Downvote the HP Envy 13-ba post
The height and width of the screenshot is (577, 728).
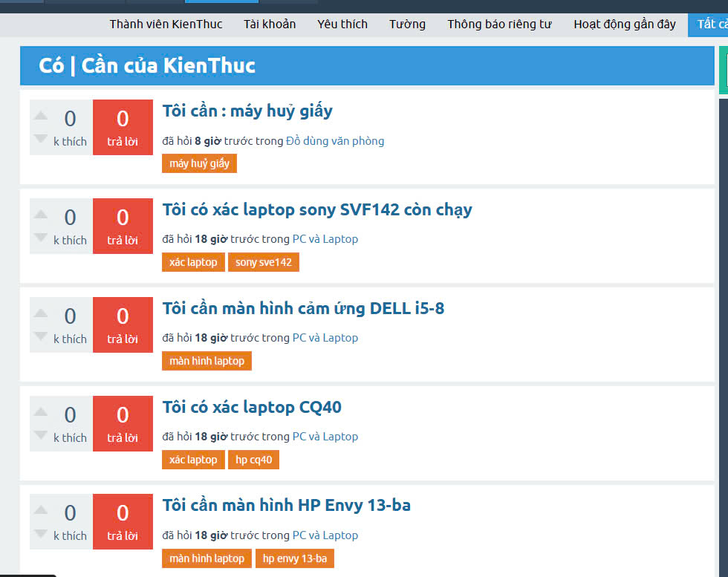pos(41,533)
